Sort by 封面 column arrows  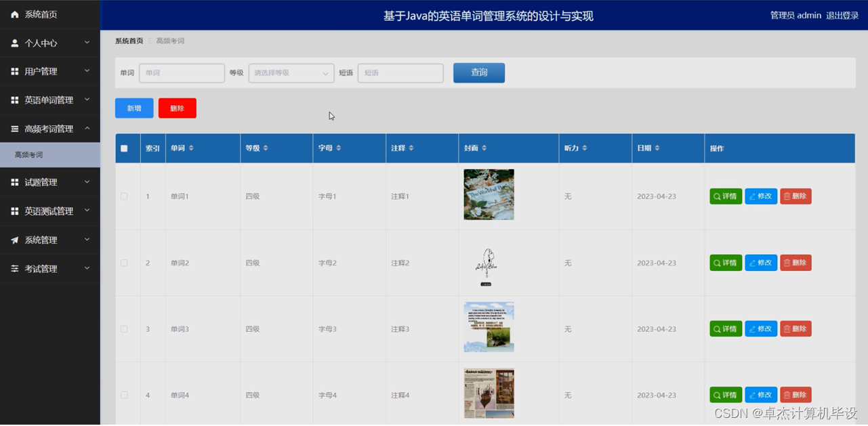pos(484,148)
